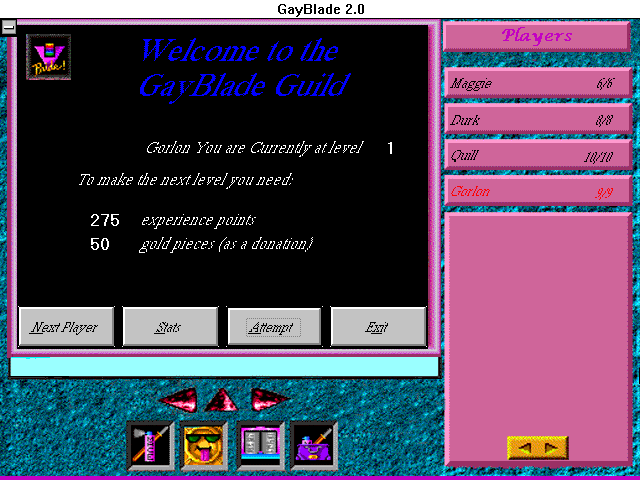640x480 pixels.
Task: Click the up red arrow to move forward
Action: [223, 399]
